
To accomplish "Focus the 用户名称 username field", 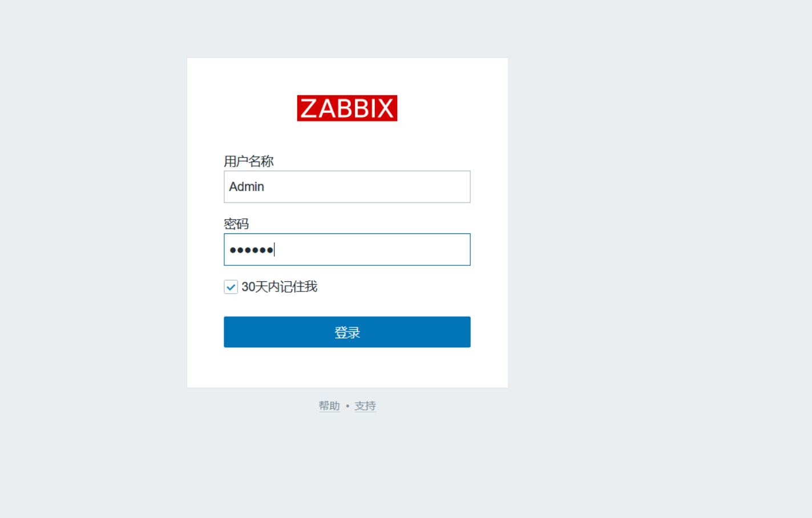I will tap(347, 187).
